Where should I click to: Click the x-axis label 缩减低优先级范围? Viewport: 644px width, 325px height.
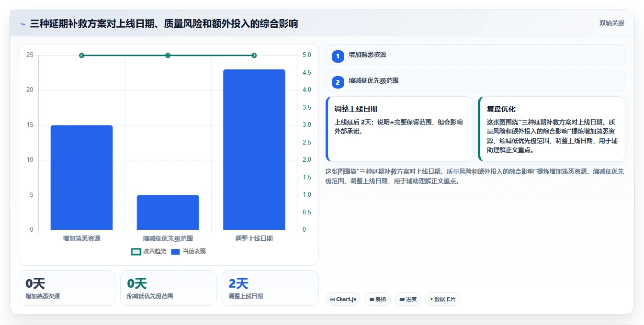click(168, 238)
